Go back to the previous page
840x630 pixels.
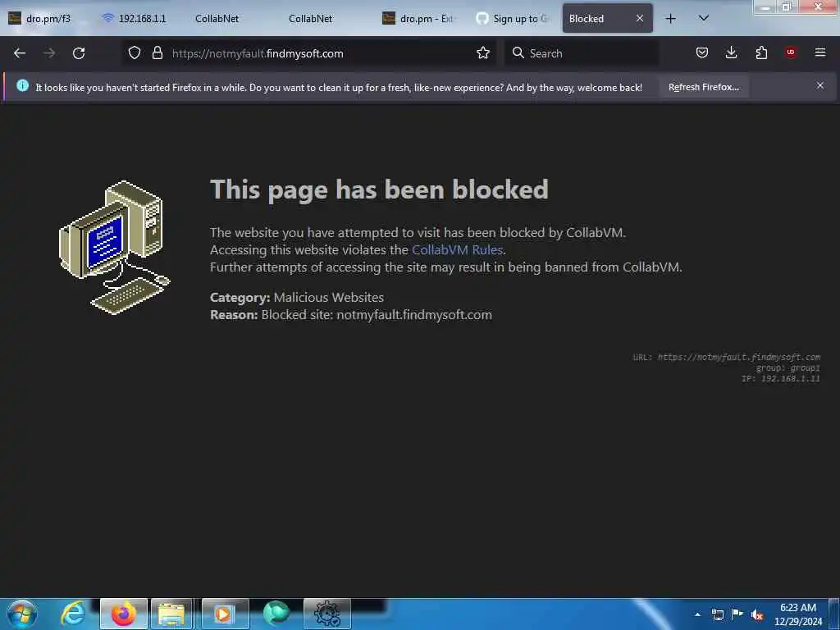[x=20, y=53]
